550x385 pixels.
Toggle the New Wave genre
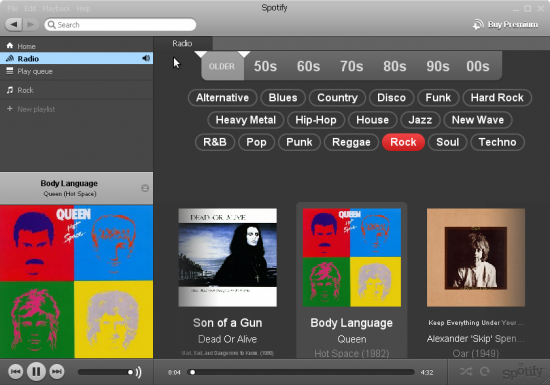click(478, 120)
